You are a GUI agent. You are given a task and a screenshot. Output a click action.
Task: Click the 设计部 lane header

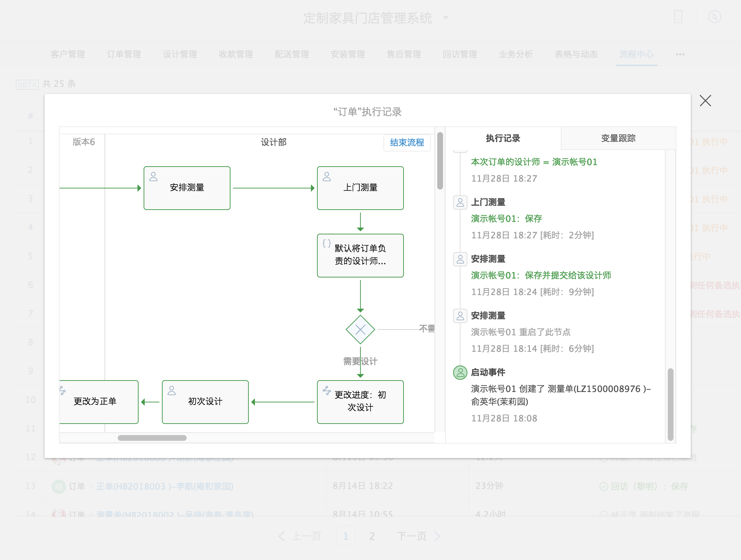pyautogui.click(x=274, y=142)
